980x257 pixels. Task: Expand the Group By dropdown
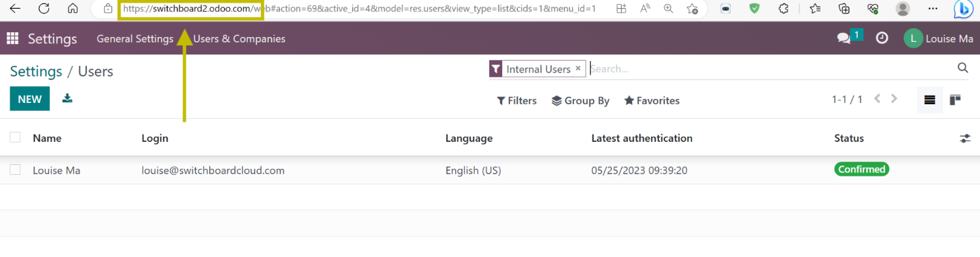[580, 100]
